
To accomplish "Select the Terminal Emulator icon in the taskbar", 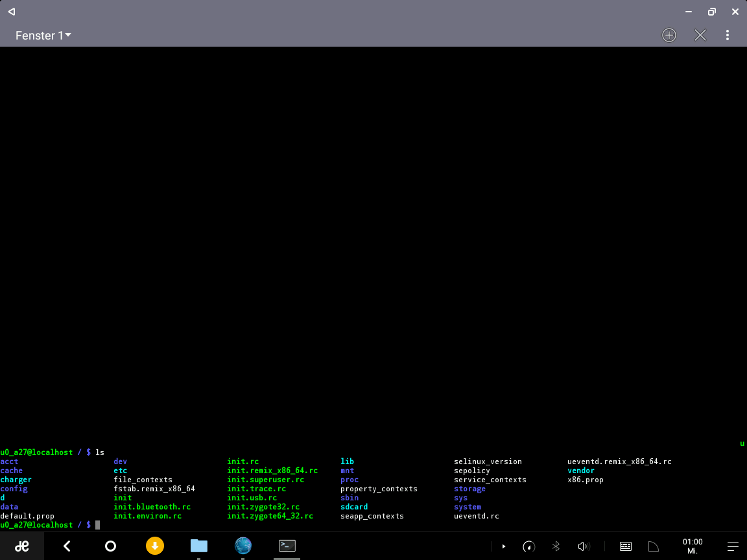I will click(287, 546).
